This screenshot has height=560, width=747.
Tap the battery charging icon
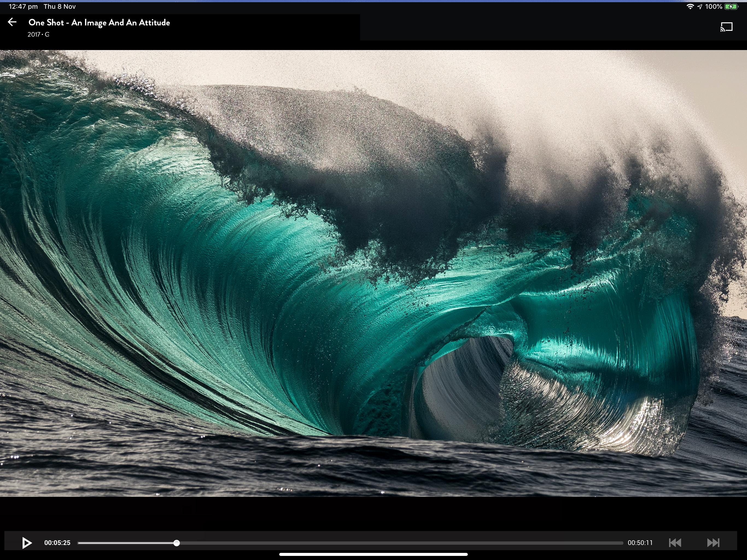[x=731, y=6]
